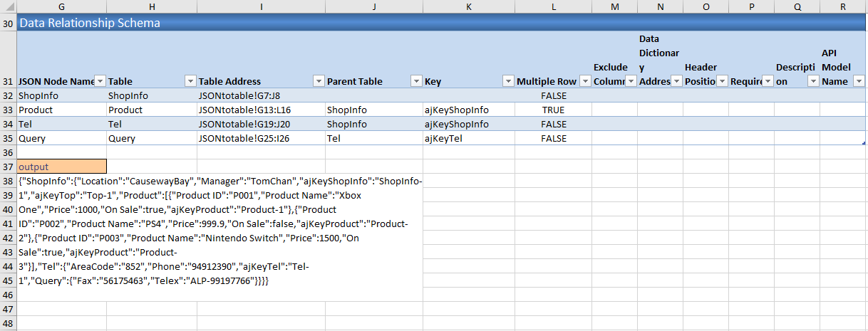This screenshot has height=331, width=868.
Task: Click the TRUE value in Multiple Row
Action: pyautogui.click(x=553, y=110)
